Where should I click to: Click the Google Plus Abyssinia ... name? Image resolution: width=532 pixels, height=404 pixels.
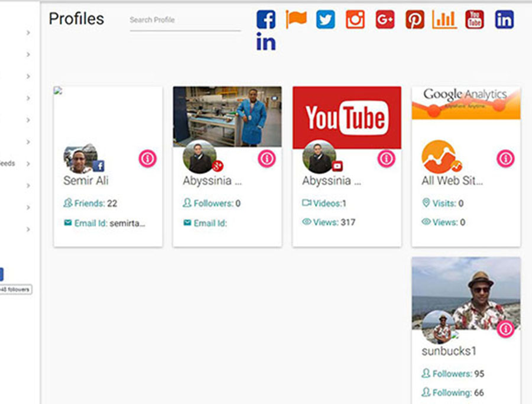point(212,180)
